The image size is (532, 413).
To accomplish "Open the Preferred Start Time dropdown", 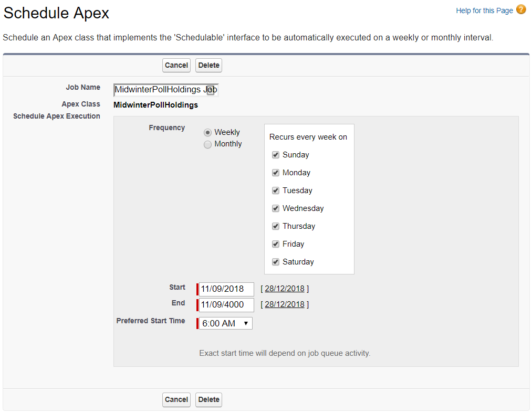I will [226, 323].
